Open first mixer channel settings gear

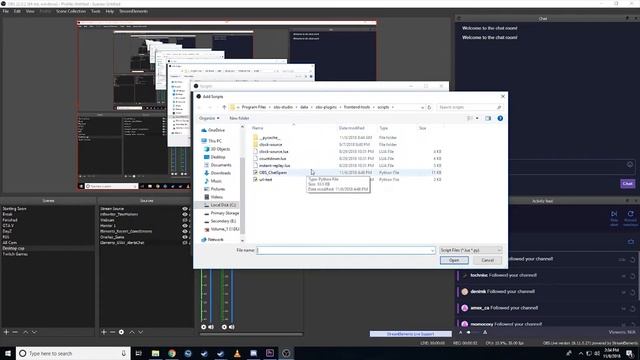point(204,327)
